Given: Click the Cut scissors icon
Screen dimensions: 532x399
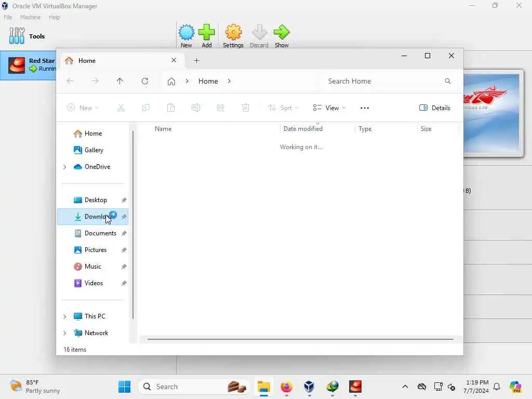Looking at the screenshot, I should click(x=121, y=108).
